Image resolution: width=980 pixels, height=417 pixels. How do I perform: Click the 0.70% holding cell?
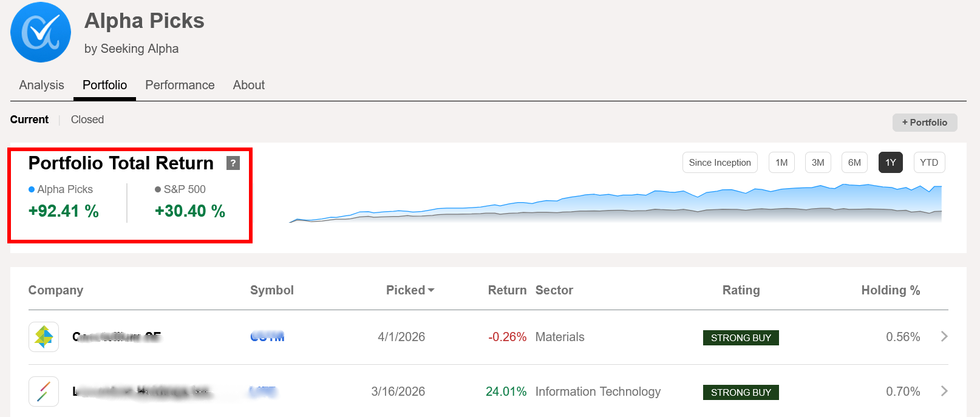[x=903, y=392]
